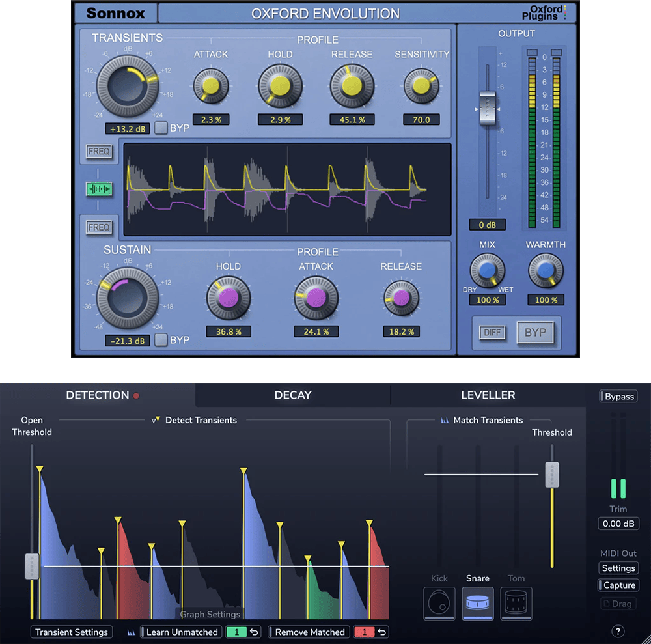Toggle the Bypass switch in the lower plugin
The height and width of the screenshot is (644, 651).
tap(618, 397)
